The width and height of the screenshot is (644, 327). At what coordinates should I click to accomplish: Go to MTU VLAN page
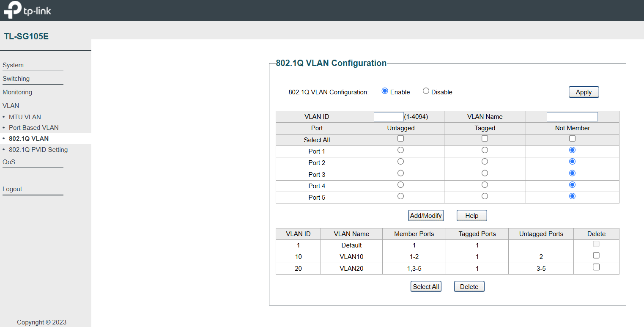point(25,117)
